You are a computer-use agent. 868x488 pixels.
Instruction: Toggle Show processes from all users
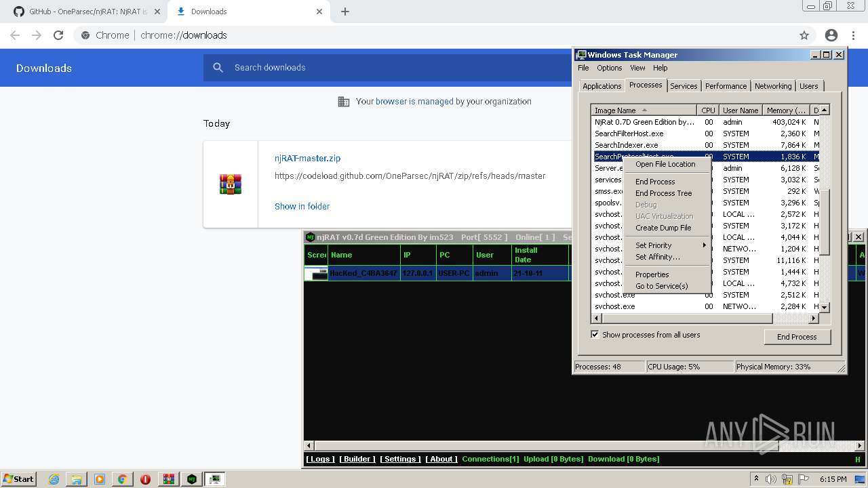pos(595,335)
